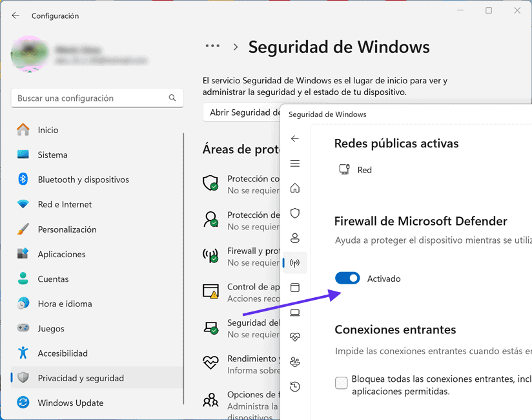Select the firewall and network protection icon
Screen dimensions: 532x420
point(295,263)
